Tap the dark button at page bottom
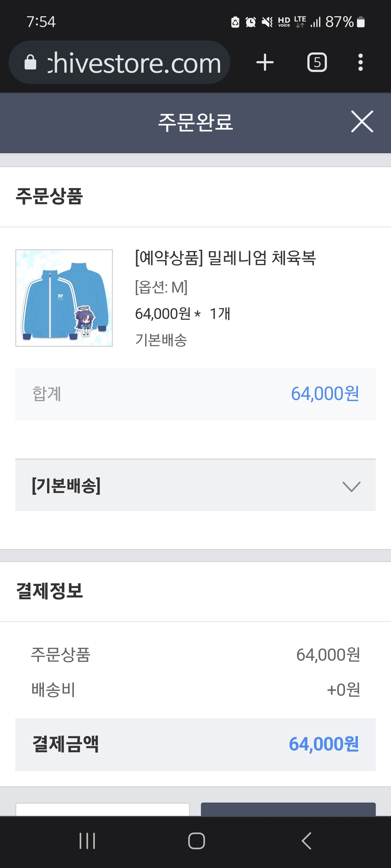This screenshot has width=391, height=868. 288,809
